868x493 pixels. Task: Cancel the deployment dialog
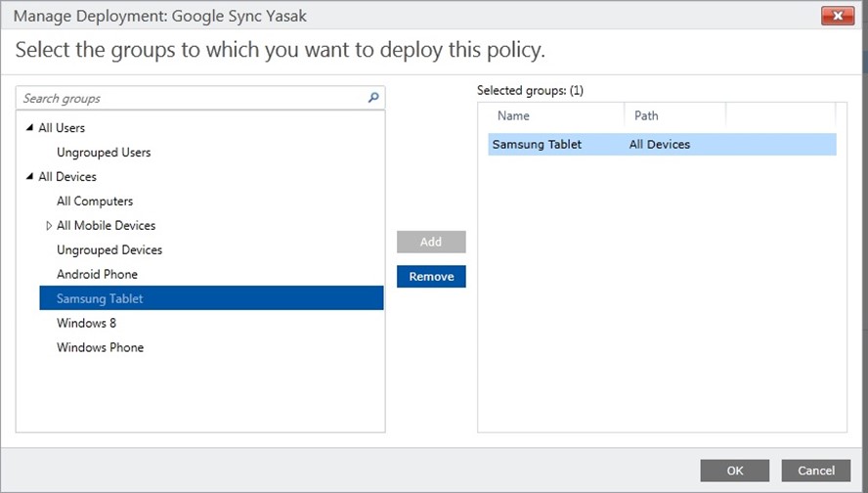tap(816, 471)
